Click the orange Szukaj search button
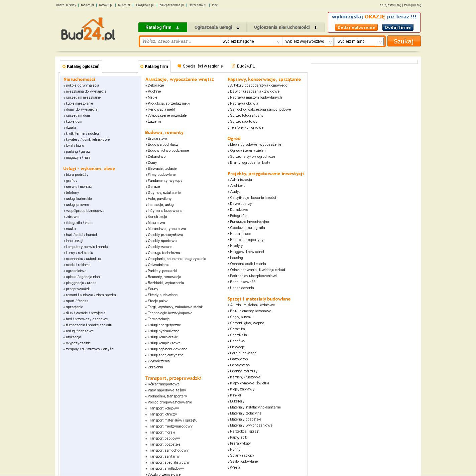 click(404, 41)
